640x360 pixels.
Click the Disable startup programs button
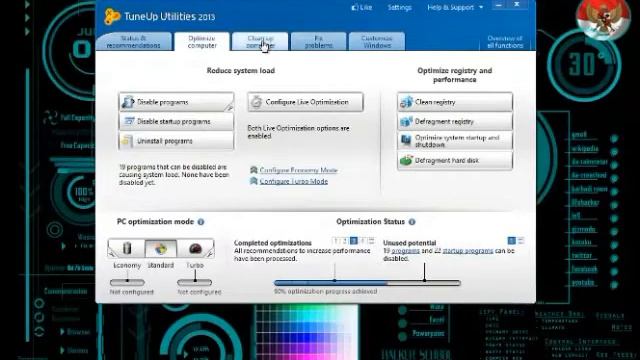point(176,122)
